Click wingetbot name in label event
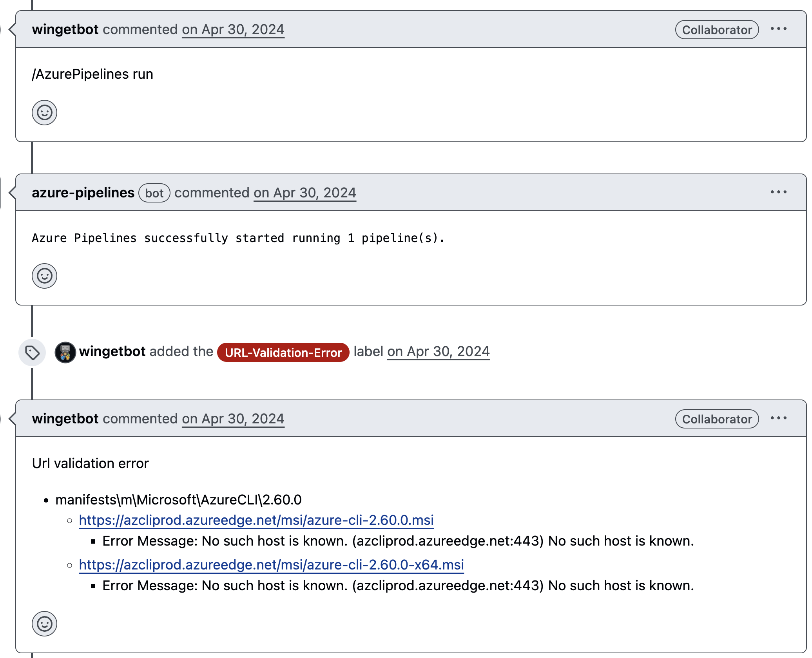Screen dimensions: 812x658 (112, 352)
